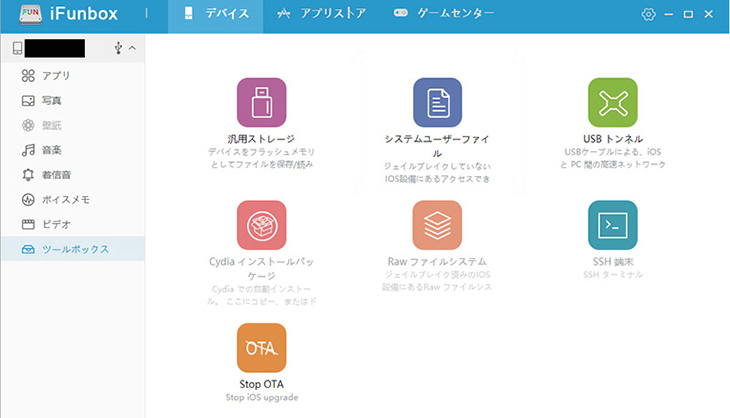
Task: Click the Stop iOS upgrade description
Action: (x=262, y=398)
